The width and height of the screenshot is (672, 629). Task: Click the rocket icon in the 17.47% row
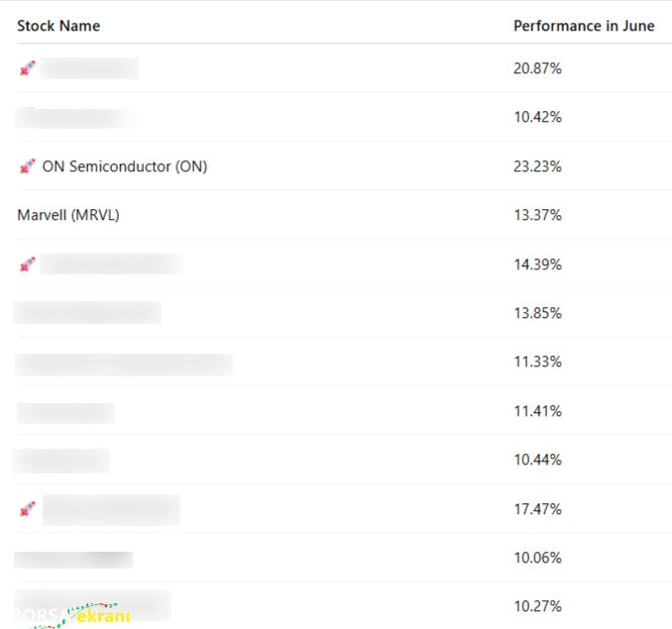[x=28, y=509]
